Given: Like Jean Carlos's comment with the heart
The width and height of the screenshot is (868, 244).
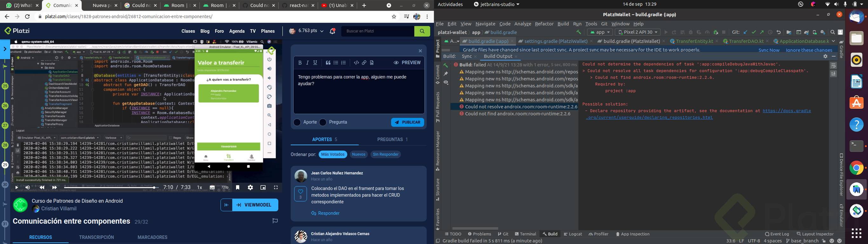Looking at the screenshot, I should tap(300, 194).
